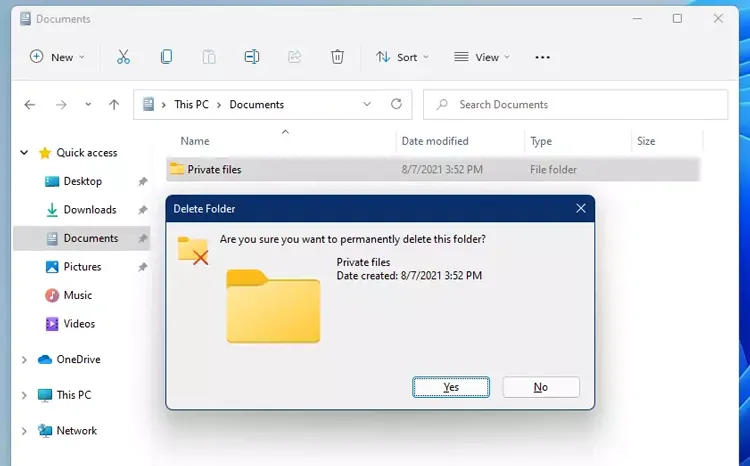Click the Paste clipboard icon
Screen dimensions: 750x466
[x=209, y=57]
